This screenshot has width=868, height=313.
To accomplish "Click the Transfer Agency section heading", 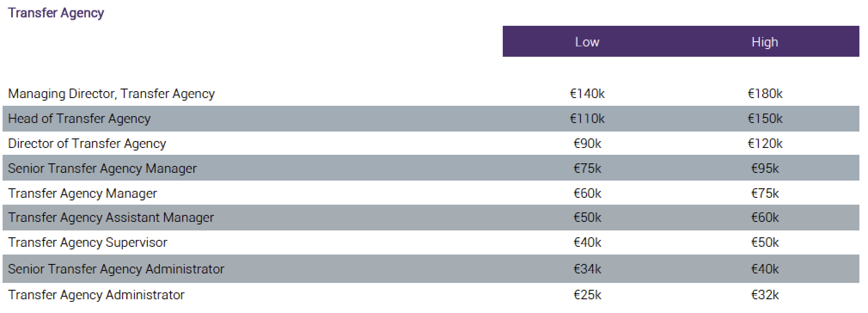I will point(56,13).
